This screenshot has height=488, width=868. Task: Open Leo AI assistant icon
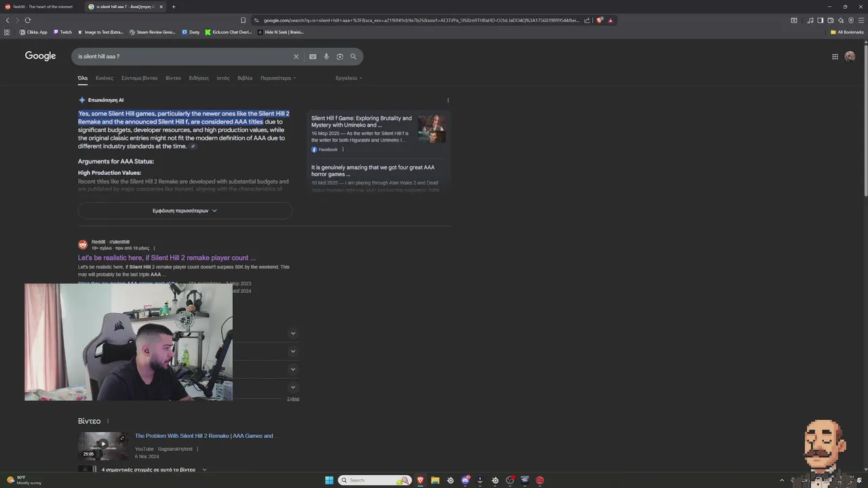coord(841,20)
